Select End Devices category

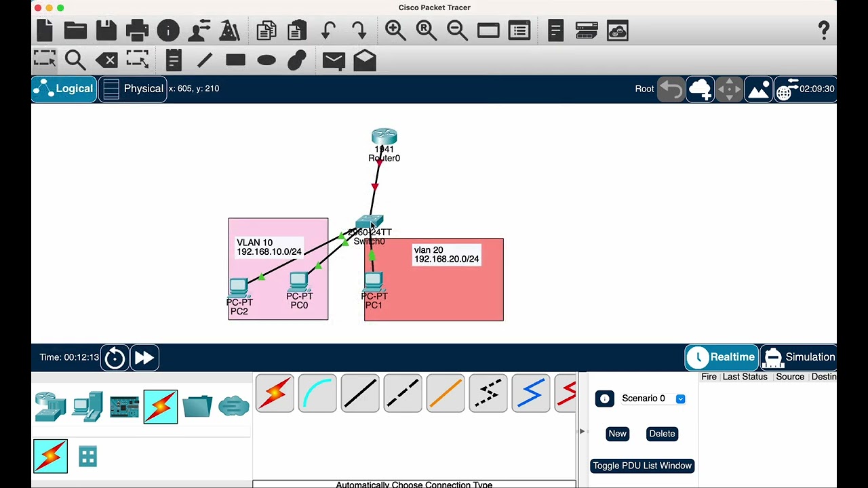pos(87,407)
